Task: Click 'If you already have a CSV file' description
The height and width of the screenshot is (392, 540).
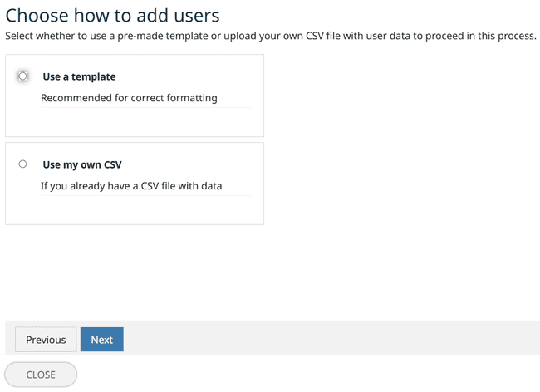Action: (x=131, y=186)
